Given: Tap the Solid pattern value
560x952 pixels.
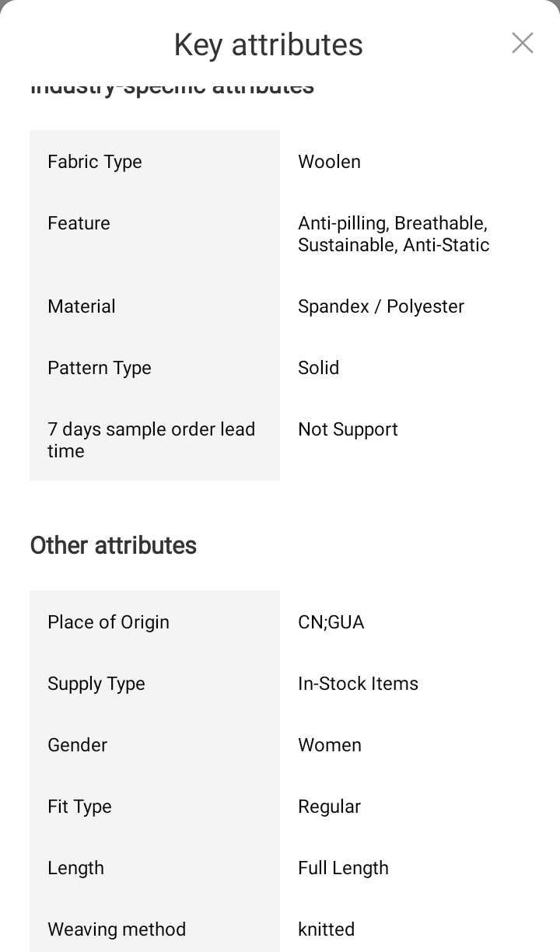Looking at the screenshot, I should click(318, 368).
